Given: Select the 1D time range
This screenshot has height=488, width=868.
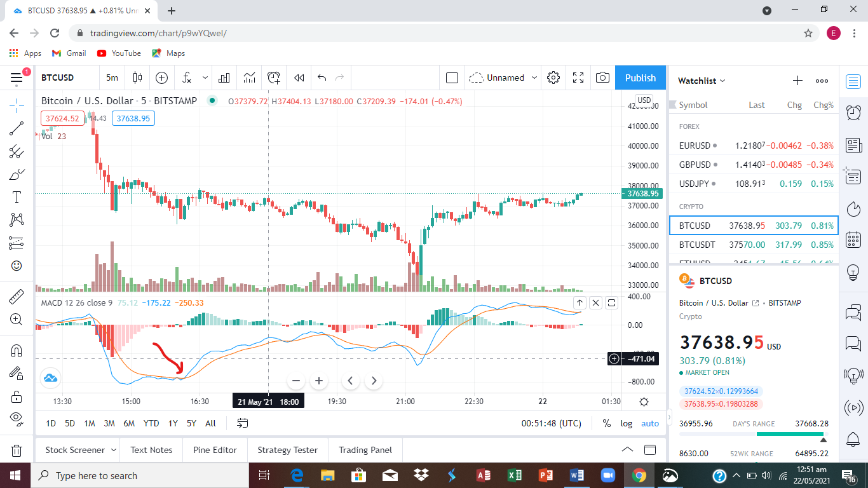Looking at the screenshot, I should pyautogui.click(x=51, y=423).
